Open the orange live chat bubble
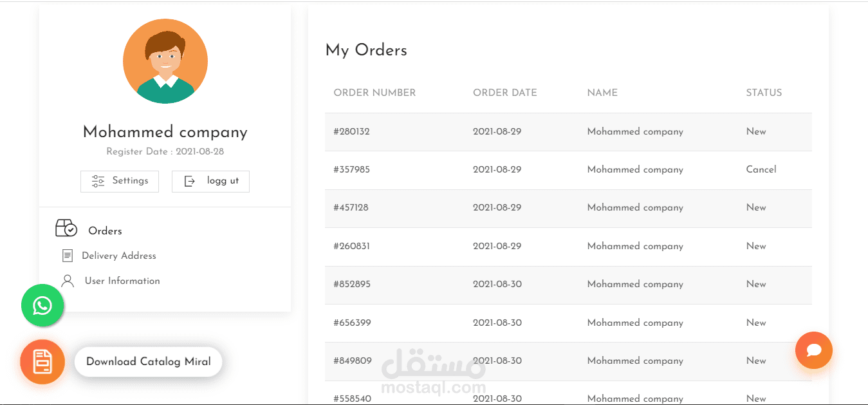This screenshot has height=405, width=868. (x=813, y=350)
